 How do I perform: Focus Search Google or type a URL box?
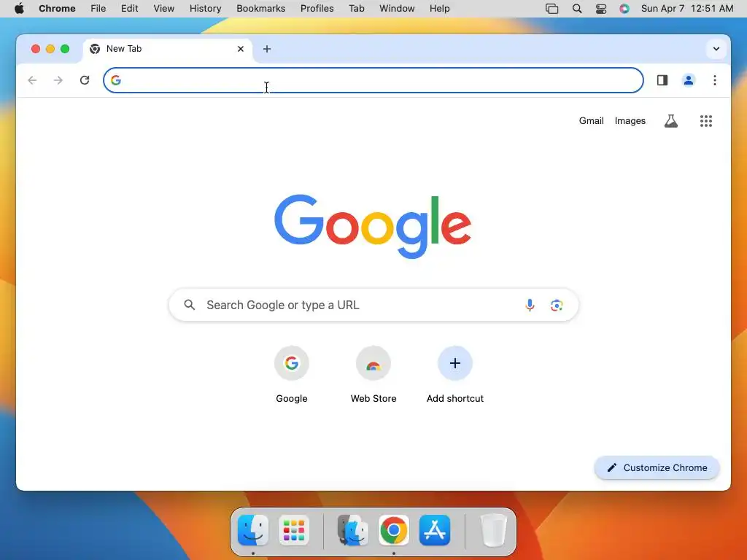coord(373,305)
